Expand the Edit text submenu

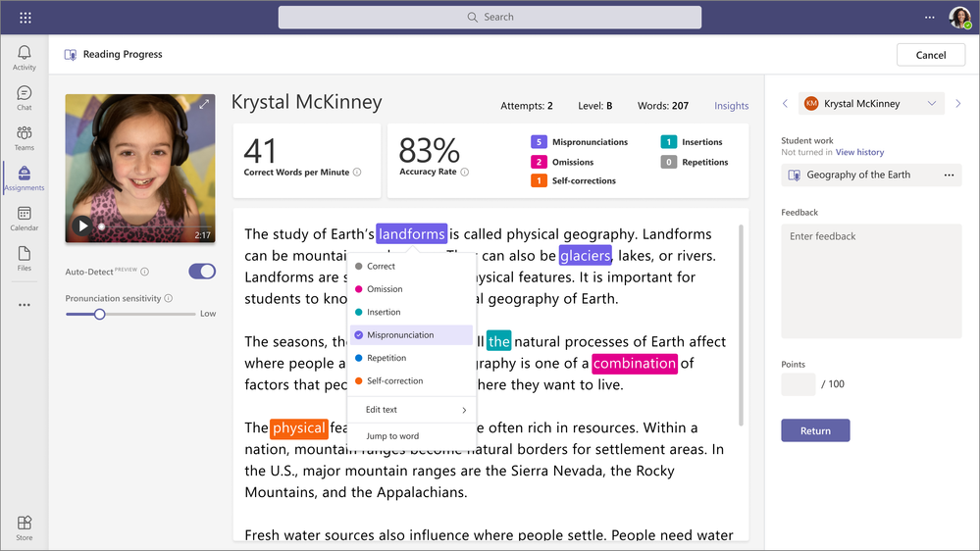point(411,410)
